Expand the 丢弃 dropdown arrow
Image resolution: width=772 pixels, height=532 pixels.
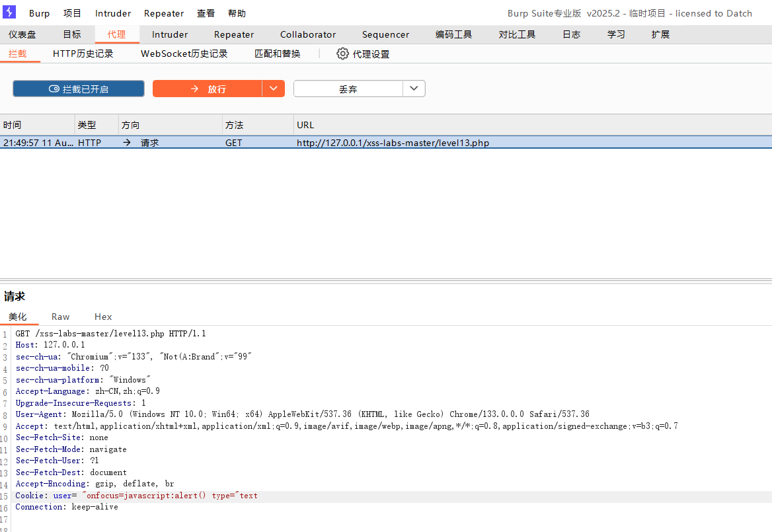pyautogui.click(x=414, y=89)
